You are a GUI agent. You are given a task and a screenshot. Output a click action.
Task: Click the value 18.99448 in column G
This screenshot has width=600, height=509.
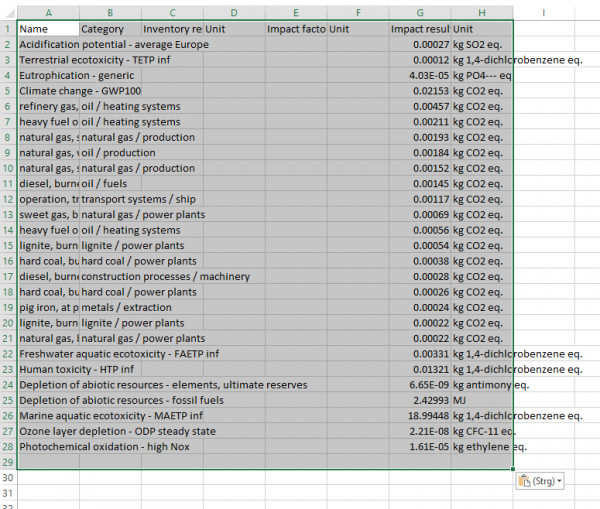pyautogui.click(x=420, y=416)
